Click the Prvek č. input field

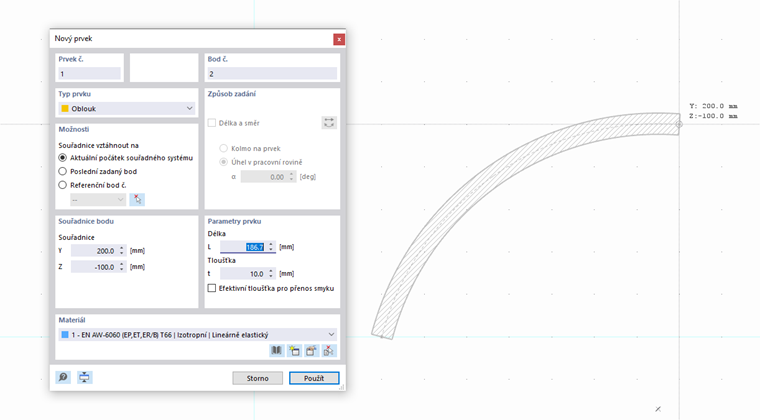coord(89,74)
